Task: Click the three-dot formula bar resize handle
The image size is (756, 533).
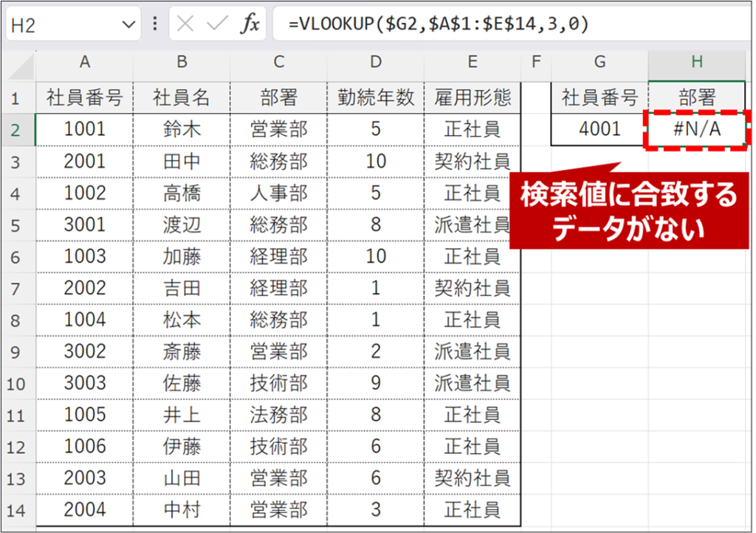Action: coord(155,24)
